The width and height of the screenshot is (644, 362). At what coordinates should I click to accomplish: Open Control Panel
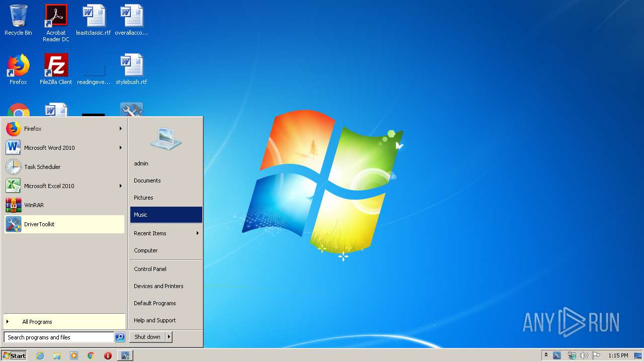click(166, 269)
